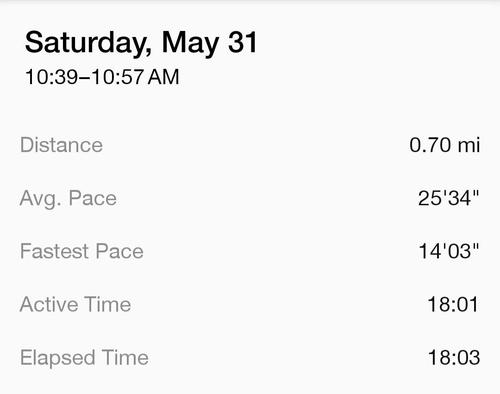500x394 pixels.
Task: Click the 0.70 mi distance value
Action: click(x=445, y=145)
